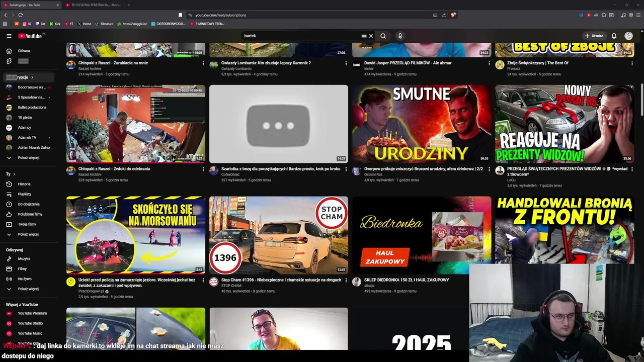
Task: Close the Subskrypcje - YouTube tab
Action: click(x=57, y=5)
